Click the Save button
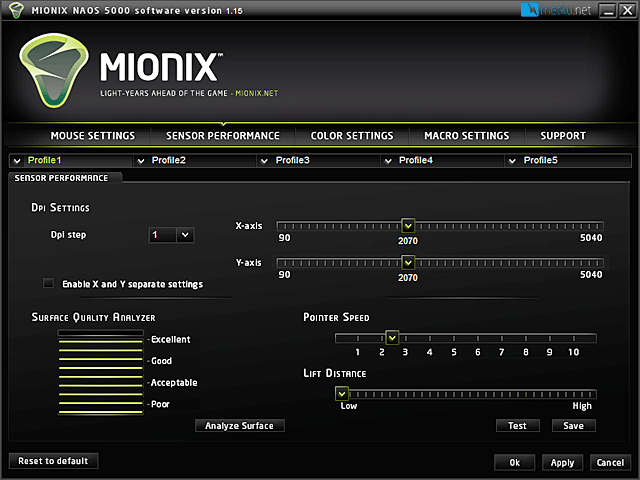This screenshot has width=640, height=480. click(573, 426)
